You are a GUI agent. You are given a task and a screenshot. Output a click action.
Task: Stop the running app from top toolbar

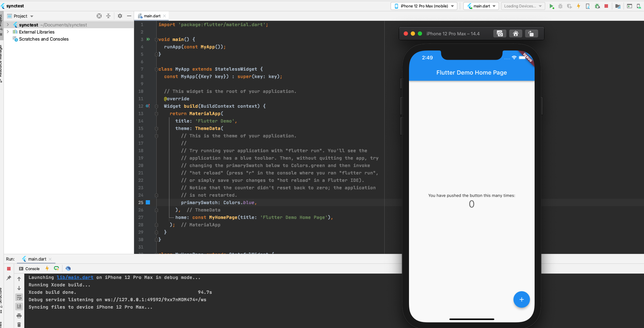[606, 6]
